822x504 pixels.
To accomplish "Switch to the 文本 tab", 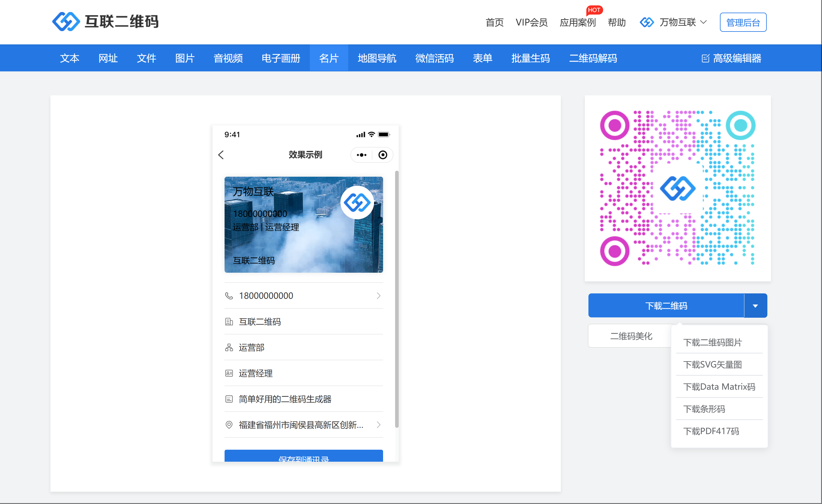I will point(69,58).
